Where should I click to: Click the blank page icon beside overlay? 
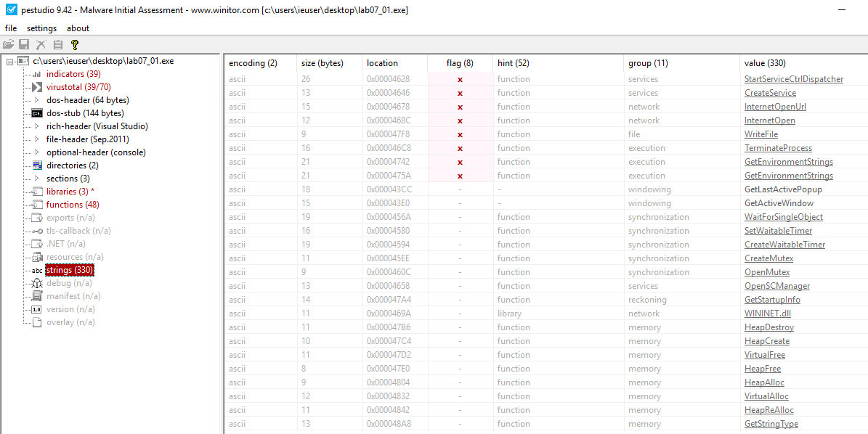pyautogui.click(x=36, y=322)
